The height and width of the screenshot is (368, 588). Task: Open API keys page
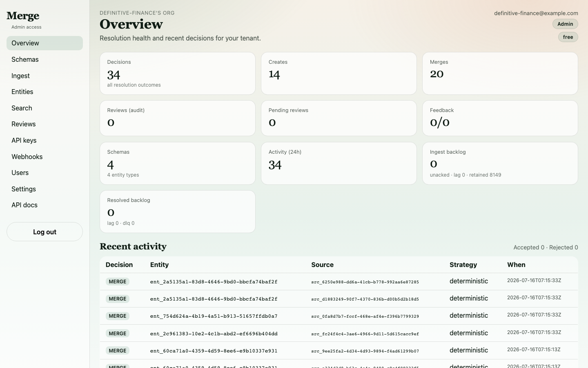click(x=45, y=140)
